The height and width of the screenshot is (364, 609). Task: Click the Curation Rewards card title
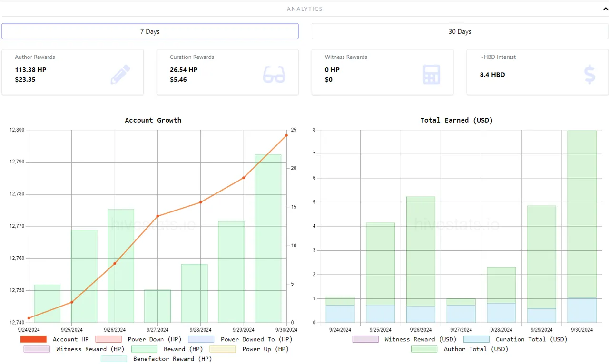coord(192,57)
